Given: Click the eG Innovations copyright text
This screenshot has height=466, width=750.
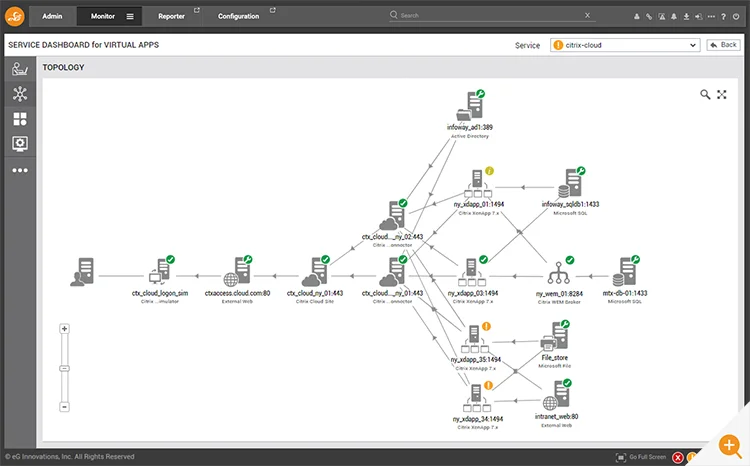Looking at the screenshot, I should [x=70, y=457].
